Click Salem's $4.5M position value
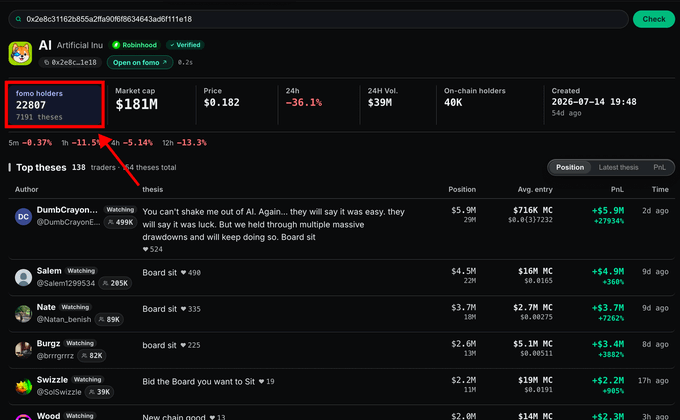Image resolution: width=680 pixels, height=420 pixels. pyautogui.click(x=464, y=271)
